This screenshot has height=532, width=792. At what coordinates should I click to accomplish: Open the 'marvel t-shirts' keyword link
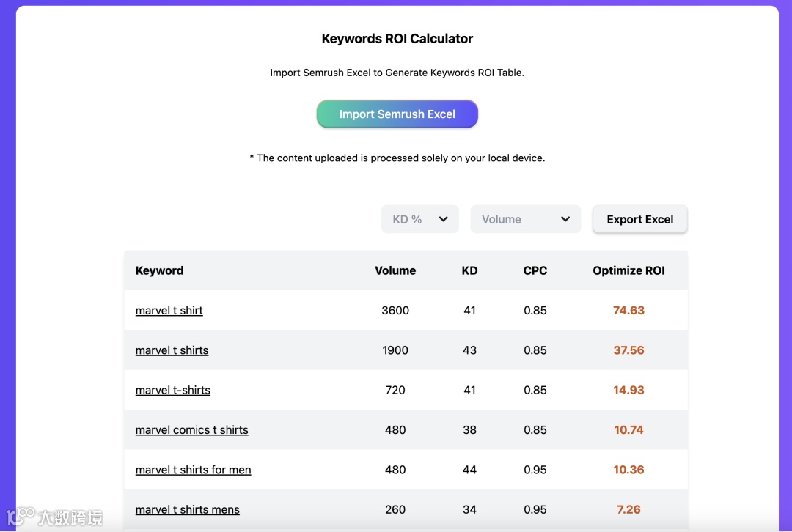173,391
